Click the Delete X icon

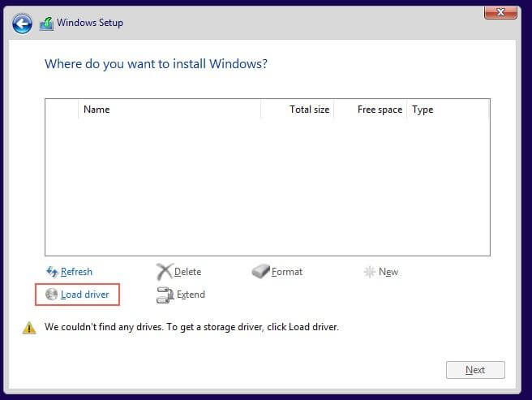click(x=164, y=272)
